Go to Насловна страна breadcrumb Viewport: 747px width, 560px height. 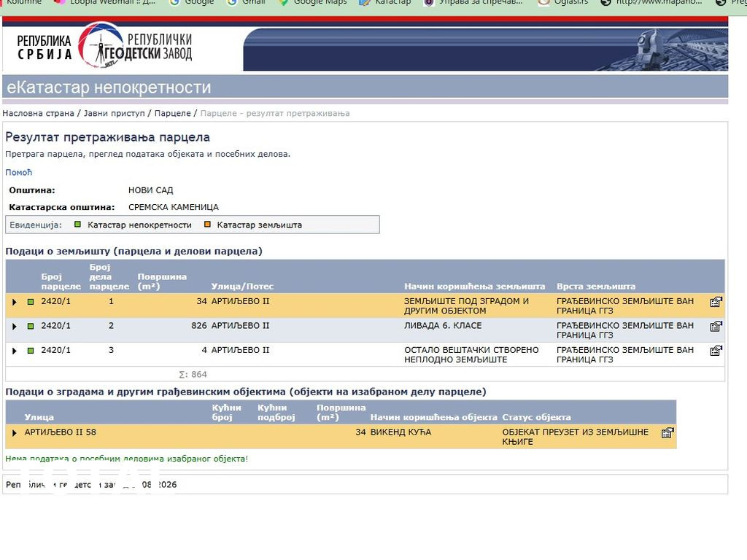[x=38, y=114]
